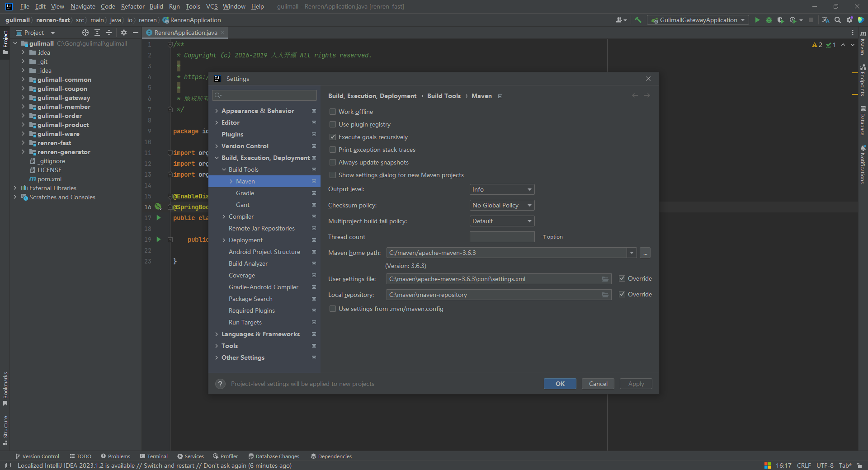
Task: Click the locate target icon in Project panel
Action: point(85,33)
